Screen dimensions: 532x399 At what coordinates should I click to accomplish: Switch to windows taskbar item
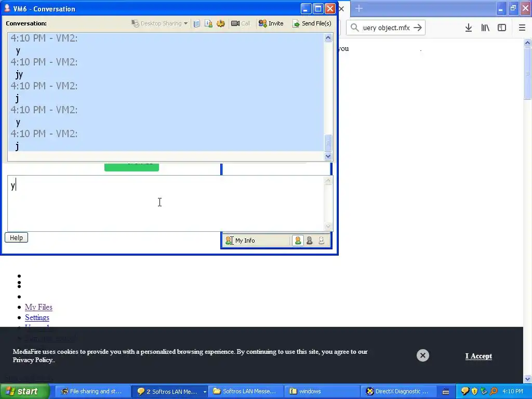[x=322, y=391]
